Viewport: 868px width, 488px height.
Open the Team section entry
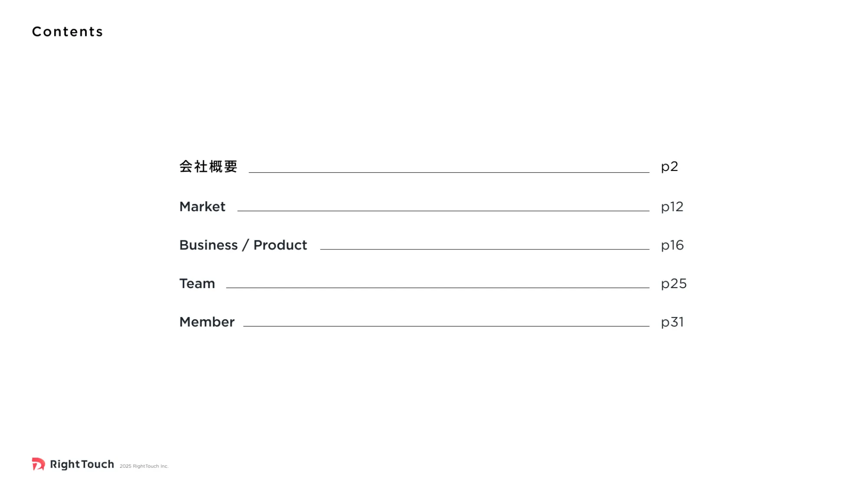click(197, 284)
